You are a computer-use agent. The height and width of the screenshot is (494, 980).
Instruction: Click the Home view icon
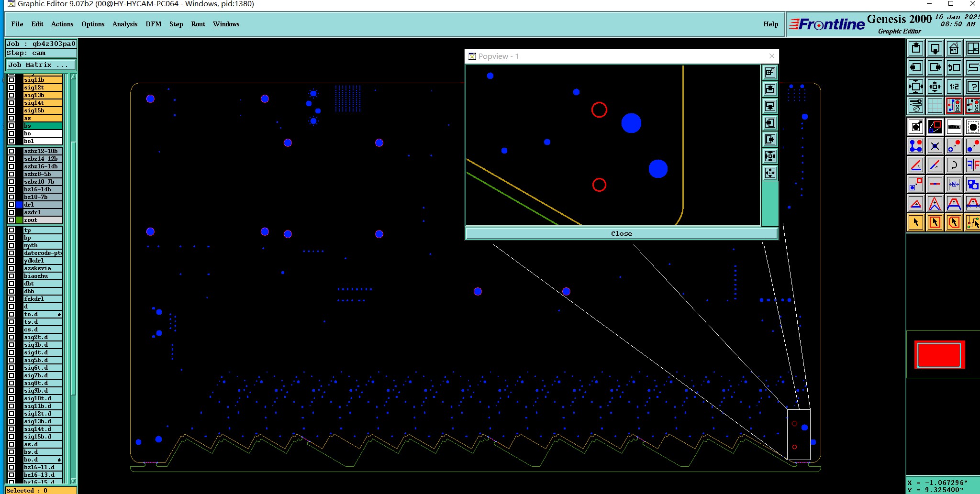tap(954, 48)
